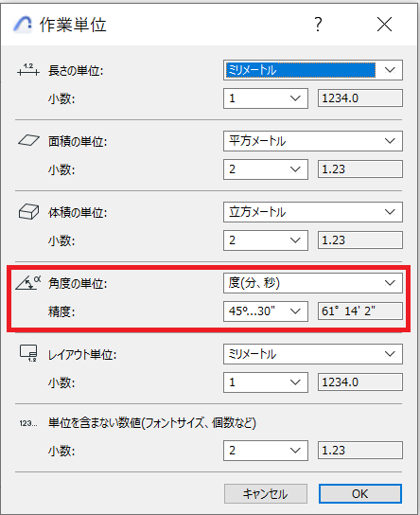Click the layout unit icon

pos(28,353)
